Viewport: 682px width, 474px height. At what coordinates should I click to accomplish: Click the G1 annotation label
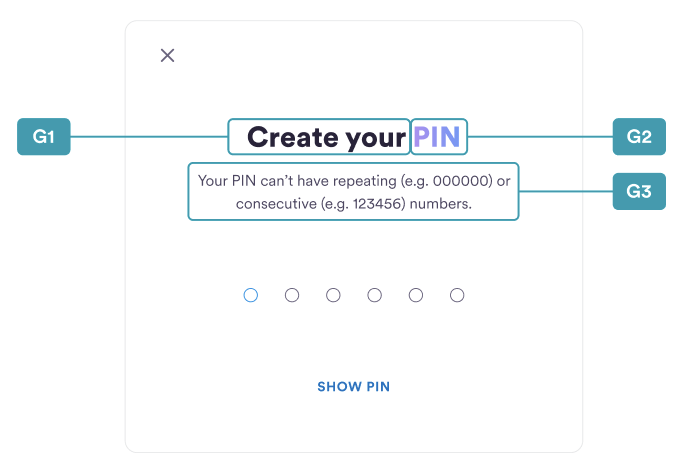click(x=43, y=137)
